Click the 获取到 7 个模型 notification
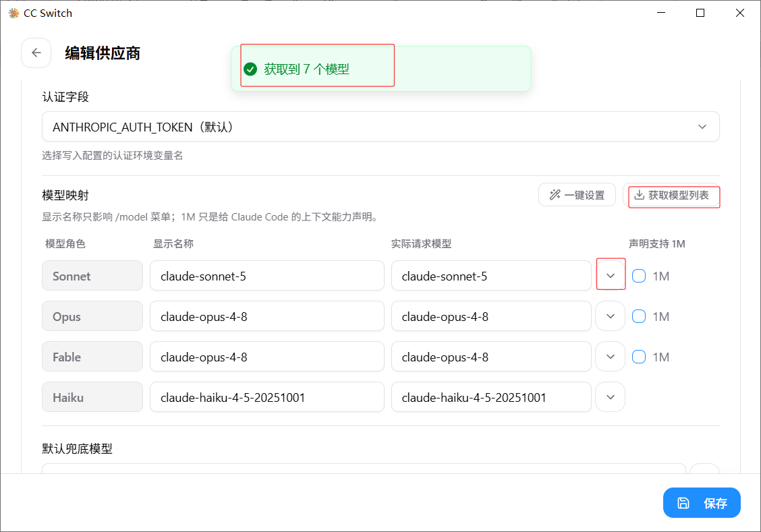The width and height of the screenshot is (761, 532). click(381, 69)
